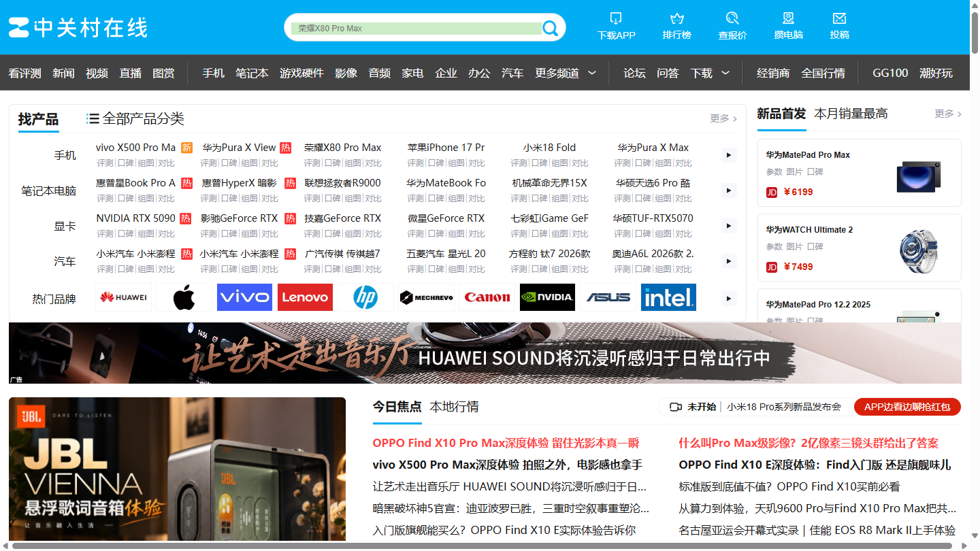
Task: Click the 热 badge next to 华为Pura X View
Action: 286,148
